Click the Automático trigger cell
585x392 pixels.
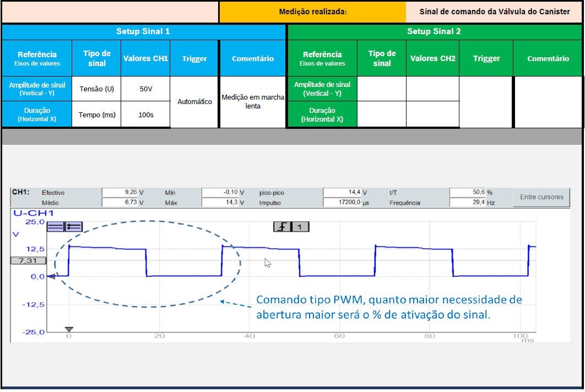click(194, 102)
